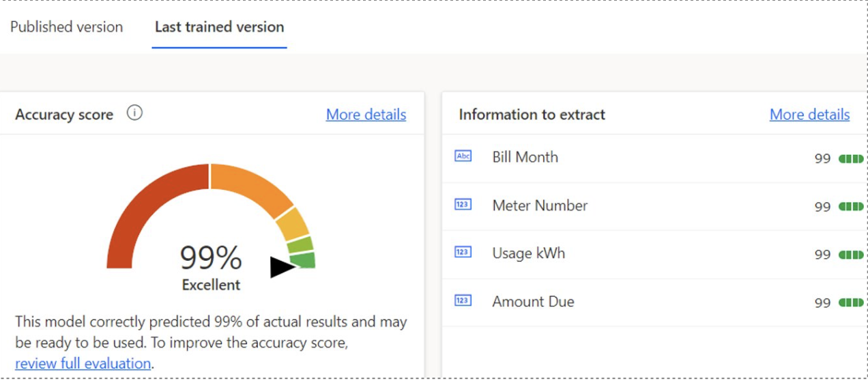
Task: Click the 99% Excellent score text
Action: tap(211, 266)
